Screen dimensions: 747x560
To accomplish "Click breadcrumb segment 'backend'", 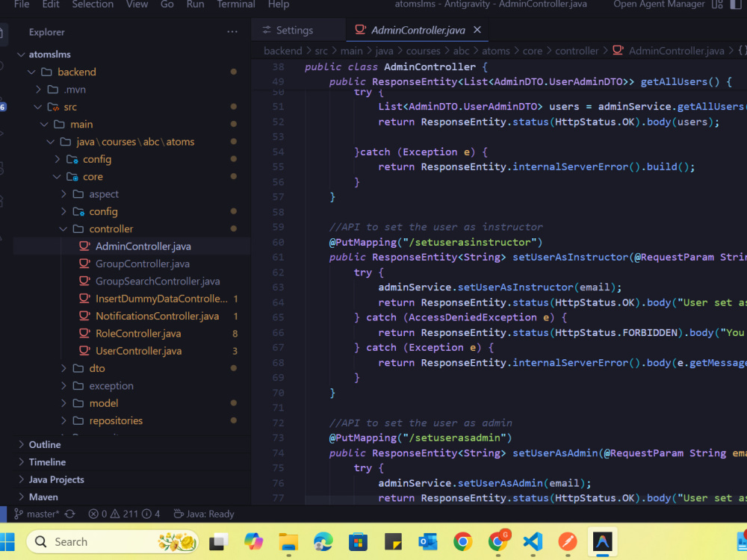I will pos(283,51).
